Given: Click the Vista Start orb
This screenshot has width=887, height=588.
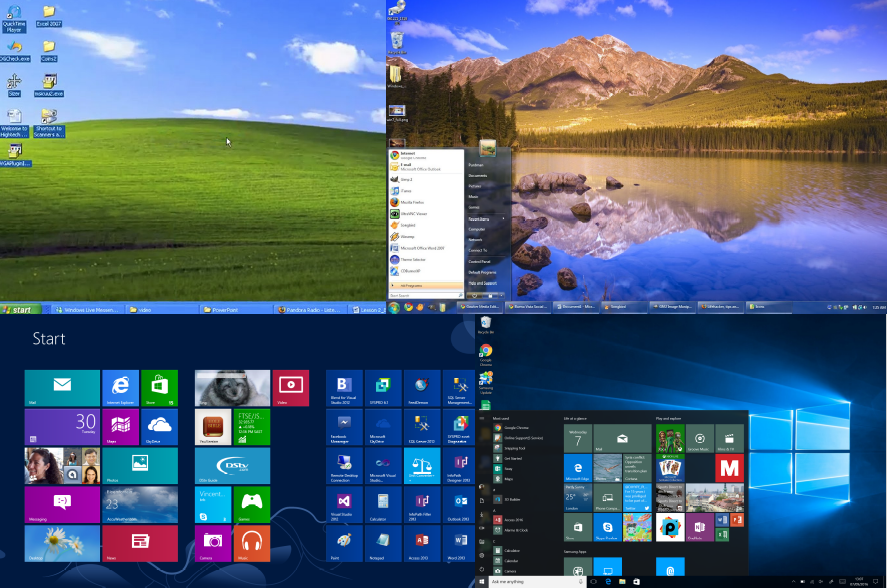Looking at the screenshot, I should click(394, 307).
